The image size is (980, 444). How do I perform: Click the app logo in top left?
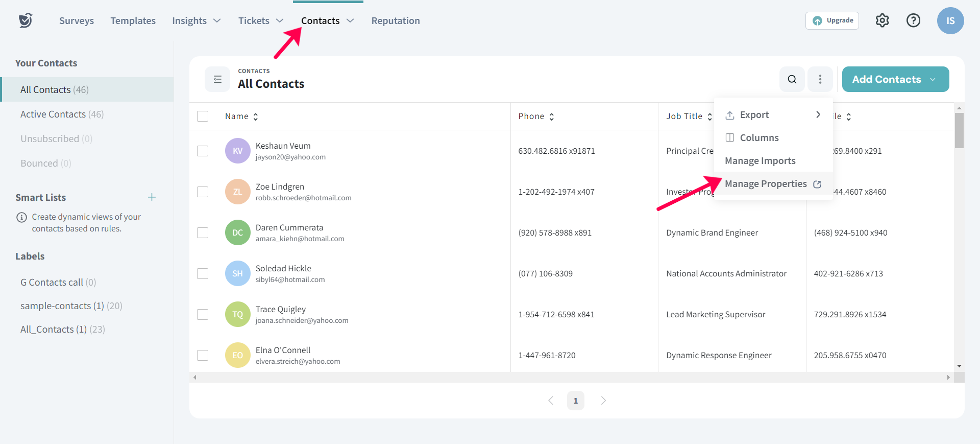tap(26, 20)
